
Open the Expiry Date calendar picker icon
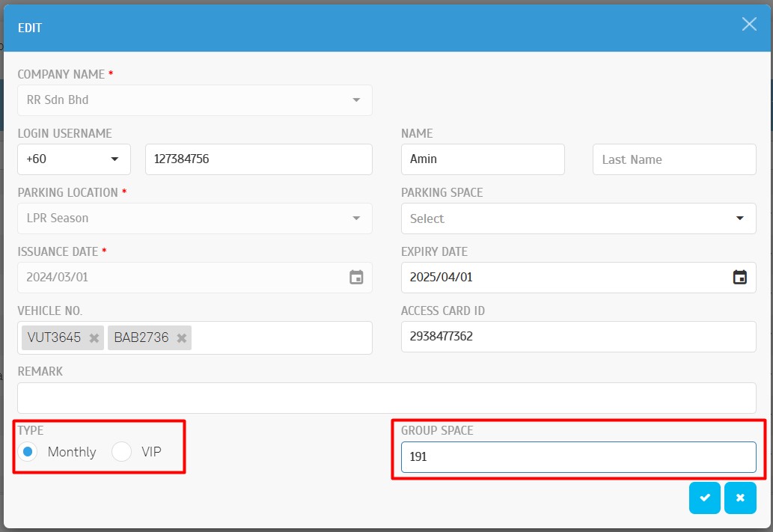[739, 278]
